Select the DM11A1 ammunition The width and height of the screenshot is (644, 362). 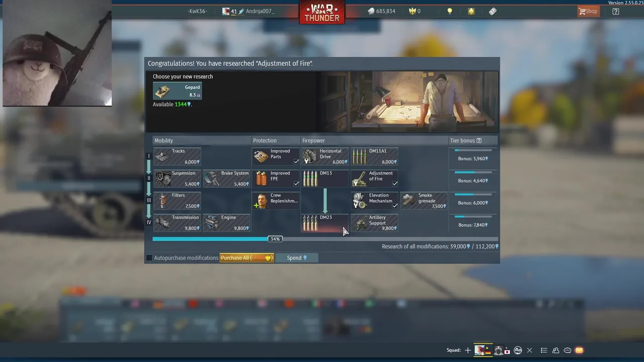point(374,156)
